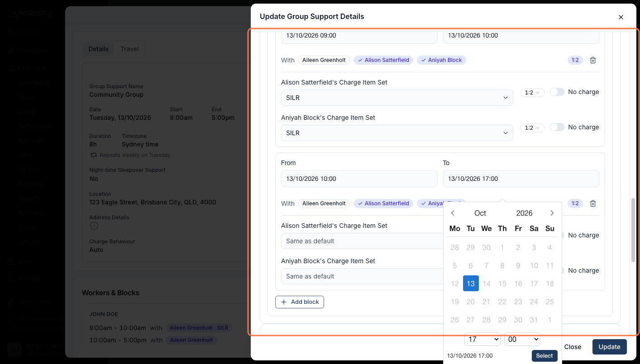The width and height of the screenshot is (640, 364).
Task: Click Aileen Greenholt chip in 09:00 block
Action: [324, 60]
